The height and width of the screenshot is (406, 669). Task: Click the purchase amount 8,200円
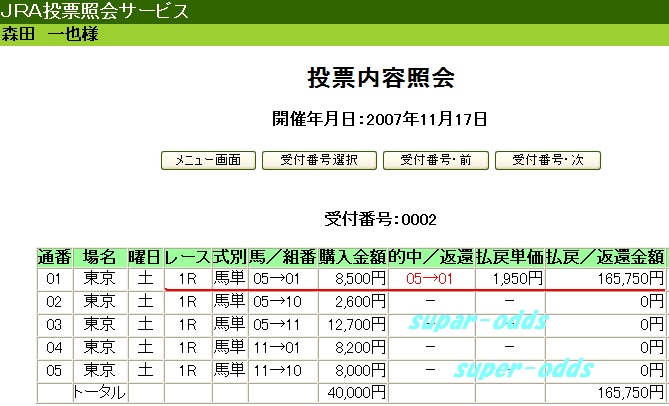point(360,348)
